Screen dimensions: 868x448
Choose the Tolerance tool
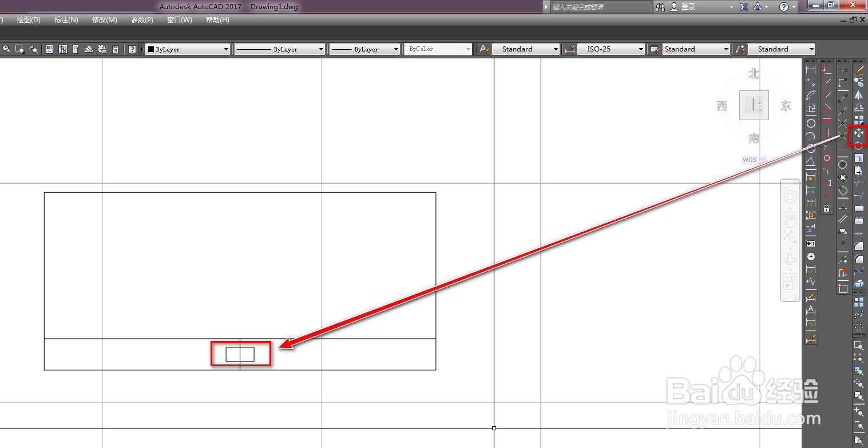[x=811, y=243]
